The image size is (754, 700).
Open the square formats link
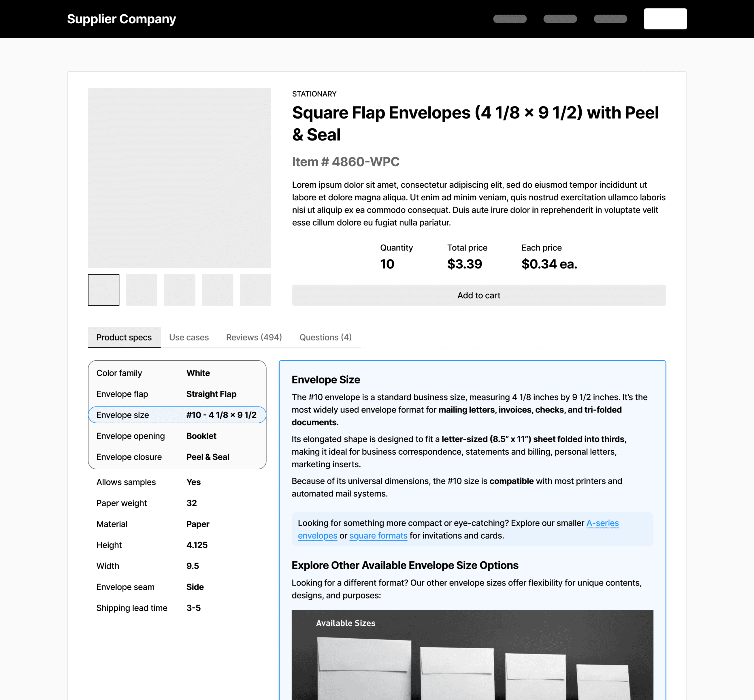coord(378,536)
